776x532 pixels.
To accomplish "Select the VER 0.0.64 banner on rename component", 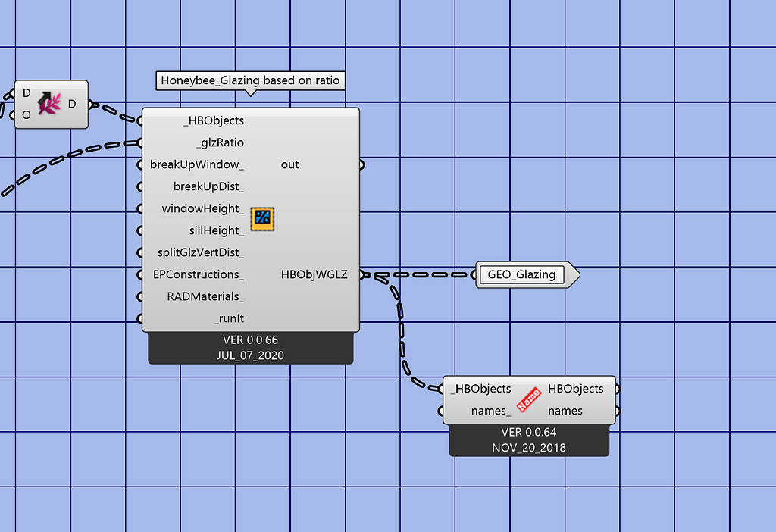I will [x=528, y=431].
